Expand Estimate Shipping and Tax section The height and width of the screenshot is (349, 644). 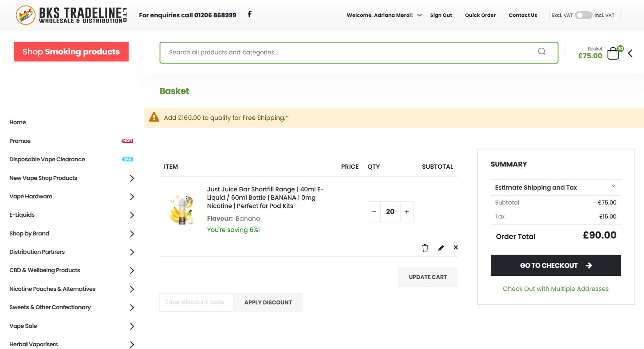(x=555, y=187)
